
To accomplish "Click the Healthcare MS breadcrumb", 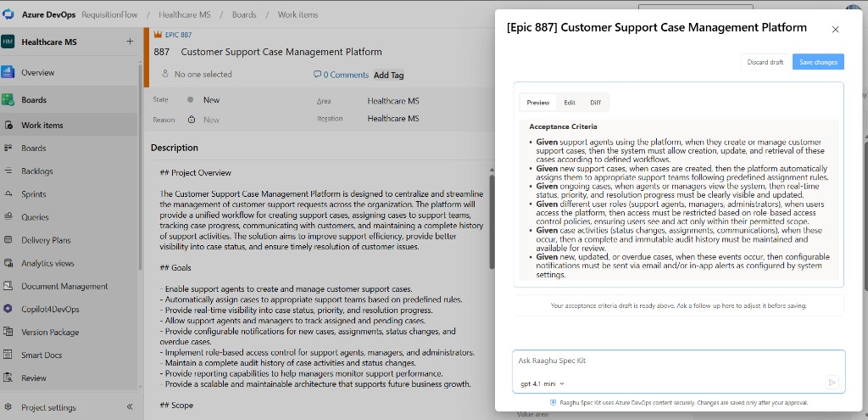I will (184, 14).
